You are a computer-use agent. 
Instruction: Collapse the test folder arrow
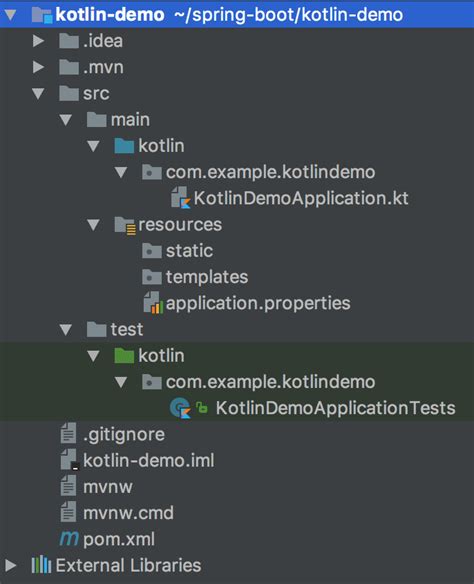coord(66,330)
